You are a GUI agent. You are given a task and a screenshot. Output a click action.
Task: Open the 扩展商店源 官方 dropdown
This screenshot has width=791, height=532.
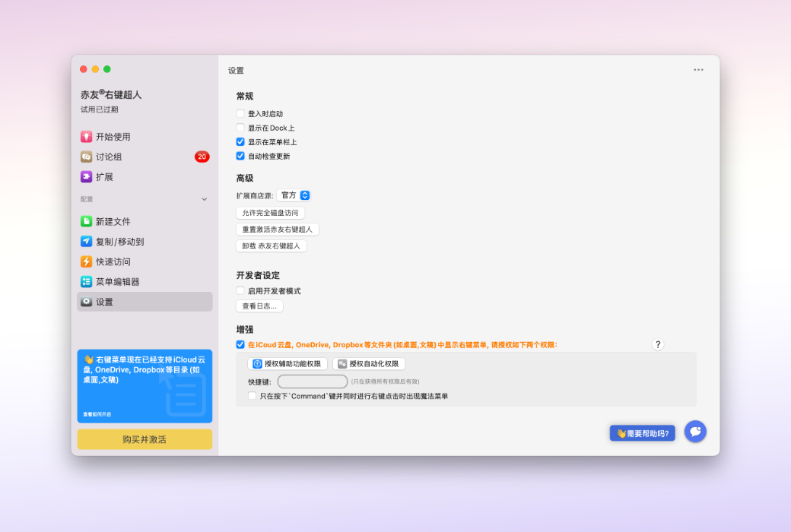click(x=294, y=195)
